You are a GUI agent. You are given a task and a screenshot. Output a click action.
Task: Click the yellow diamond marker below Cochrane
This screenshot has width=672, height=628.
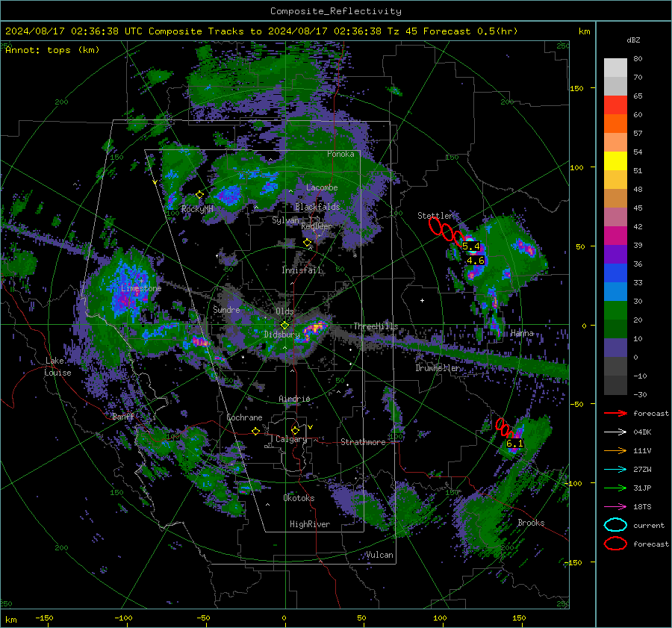coord(256,431)
